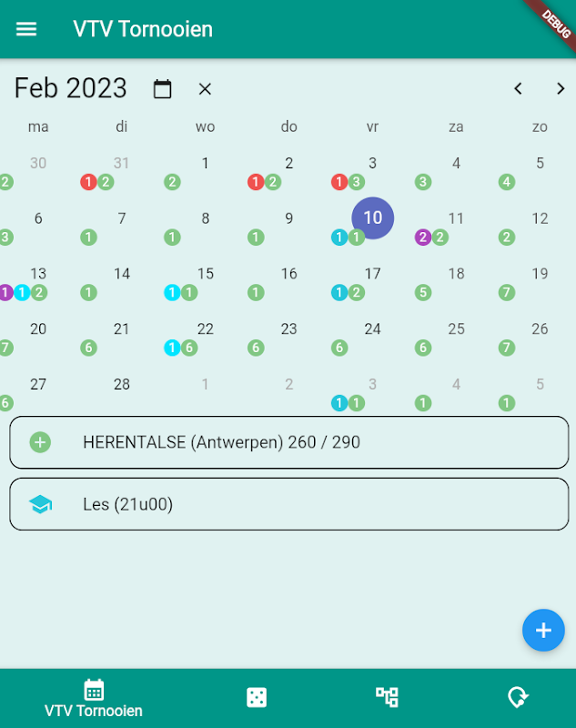The image size is (576, 728).
Task: Click VTV Tornooien app bar title
Action: 143,29
